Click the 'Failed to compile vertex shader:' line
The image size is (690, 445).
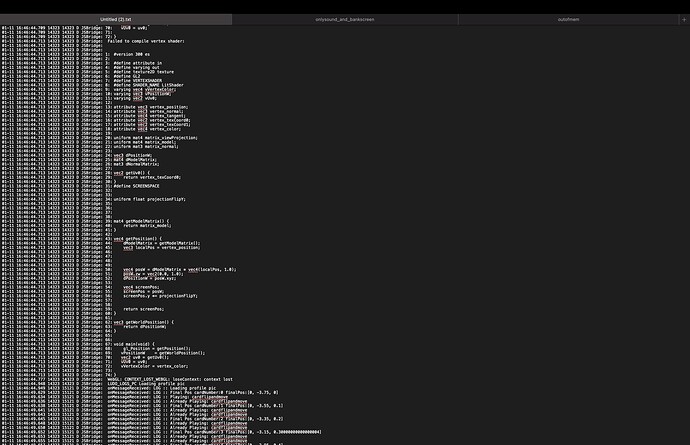(146, 41)
